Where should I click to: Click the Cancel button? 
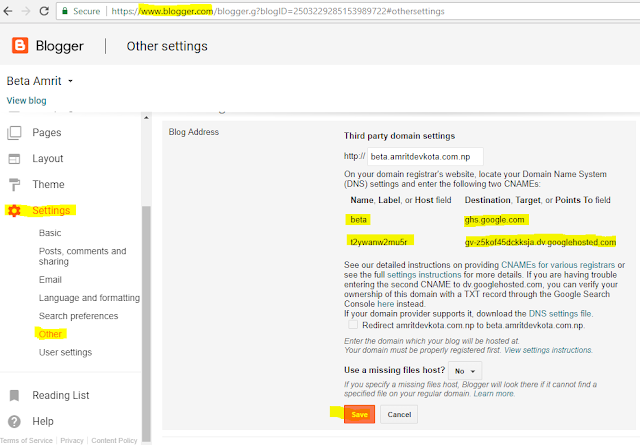click(399, 414)
